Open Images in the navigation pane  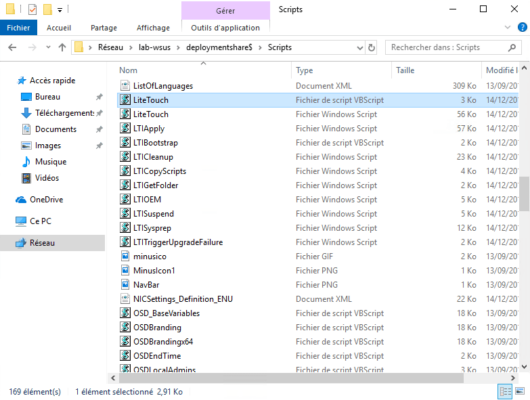[48, 145]
